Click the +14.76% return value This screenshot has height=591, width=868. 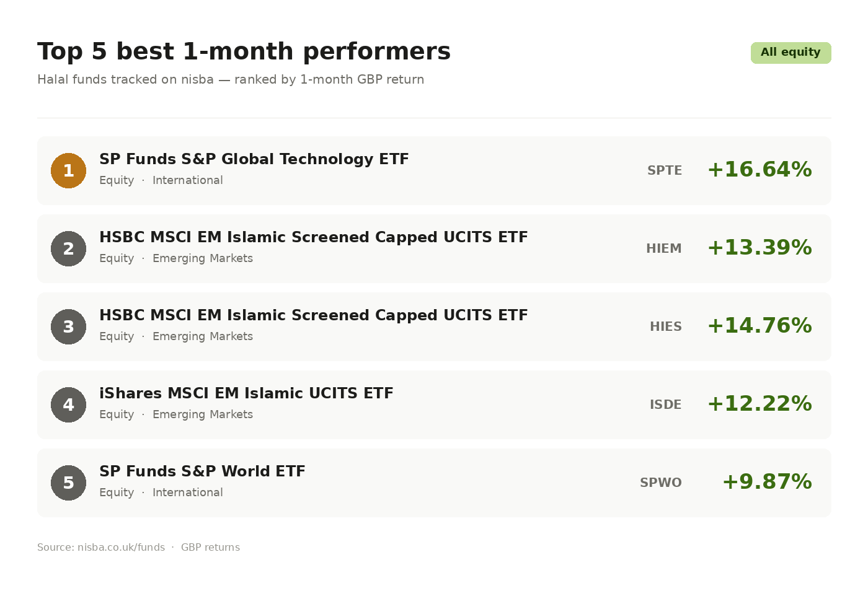759,326
